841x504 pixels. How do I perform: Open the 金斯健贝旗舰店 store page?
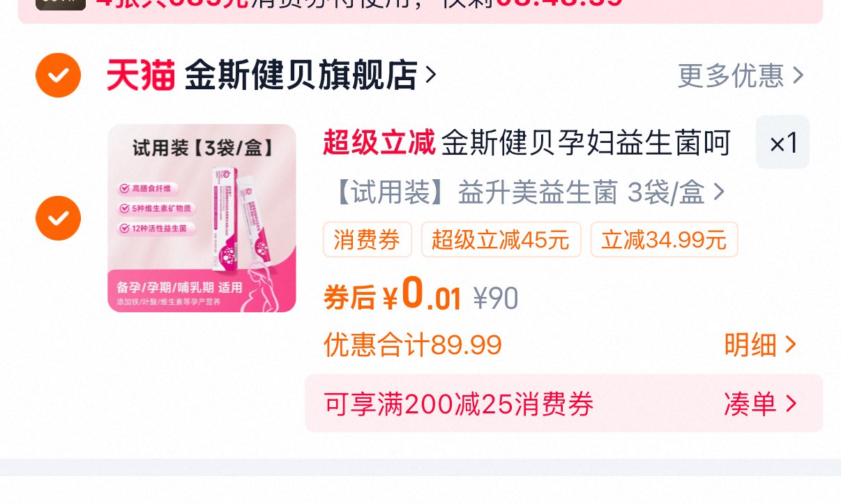pos(301,75)
